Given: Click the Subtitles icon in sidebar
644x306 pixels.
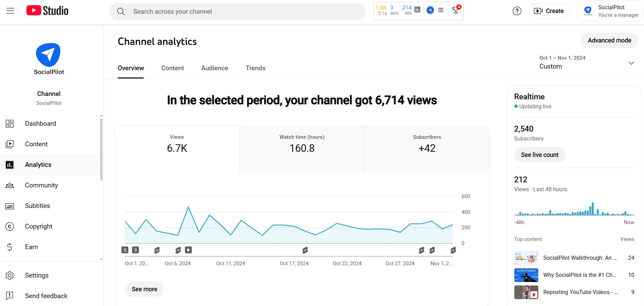Looking at the screenshot, I should 10,206.
